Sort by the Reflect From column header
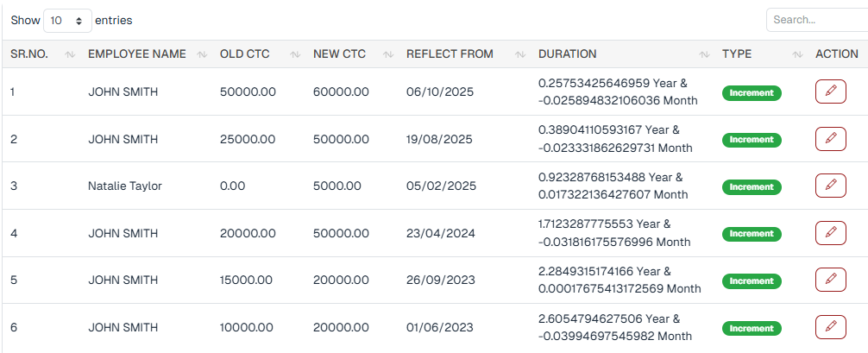This screenshot has width=868, height=353. point(450,54)
